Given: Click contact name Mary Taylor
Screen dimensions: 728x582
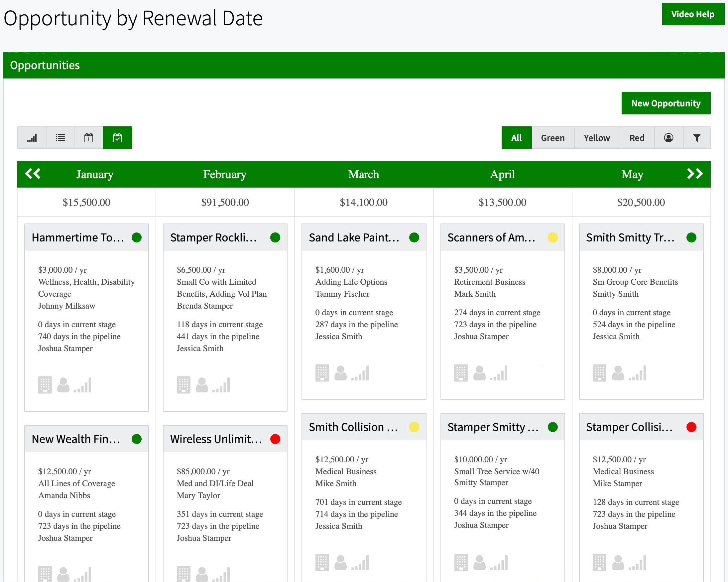Looking at the screenshot, I should 198,496.
